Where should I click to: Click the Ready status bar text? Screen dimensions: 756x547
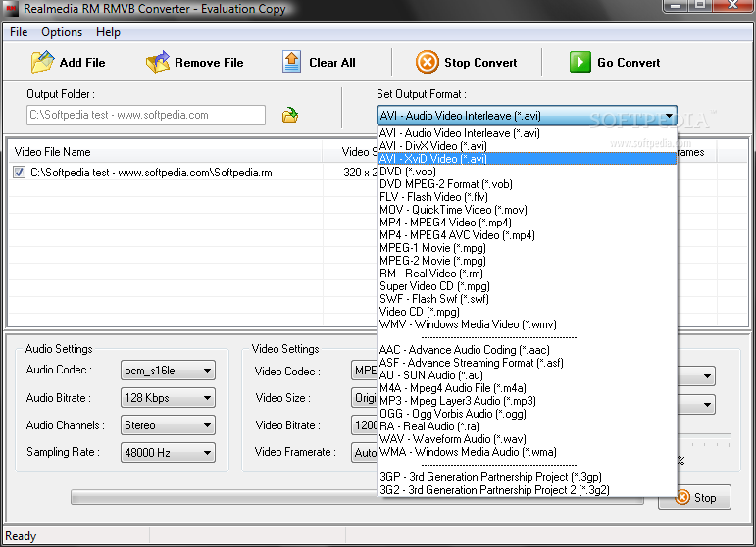click(21, 536)
